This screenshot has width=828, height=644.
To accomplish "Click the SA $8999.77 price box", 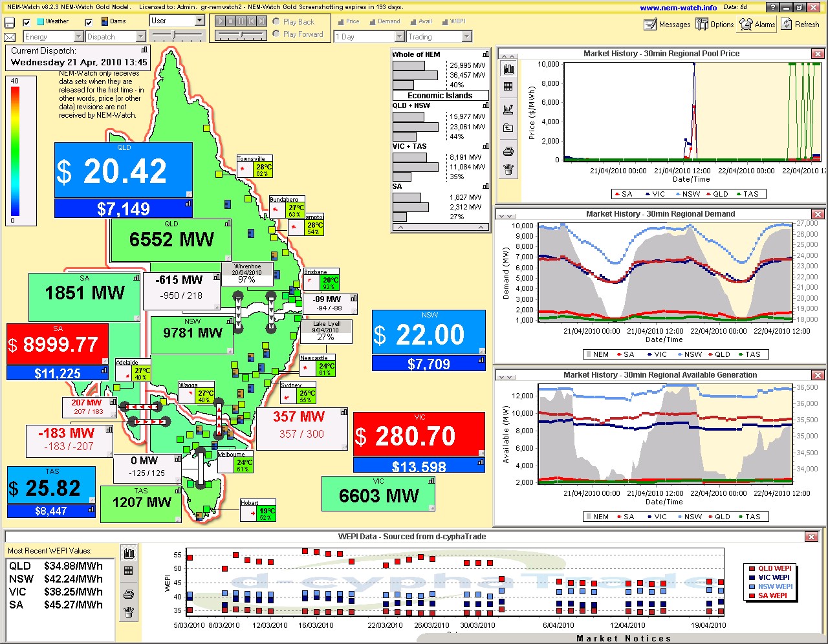I will pos(58,345).
